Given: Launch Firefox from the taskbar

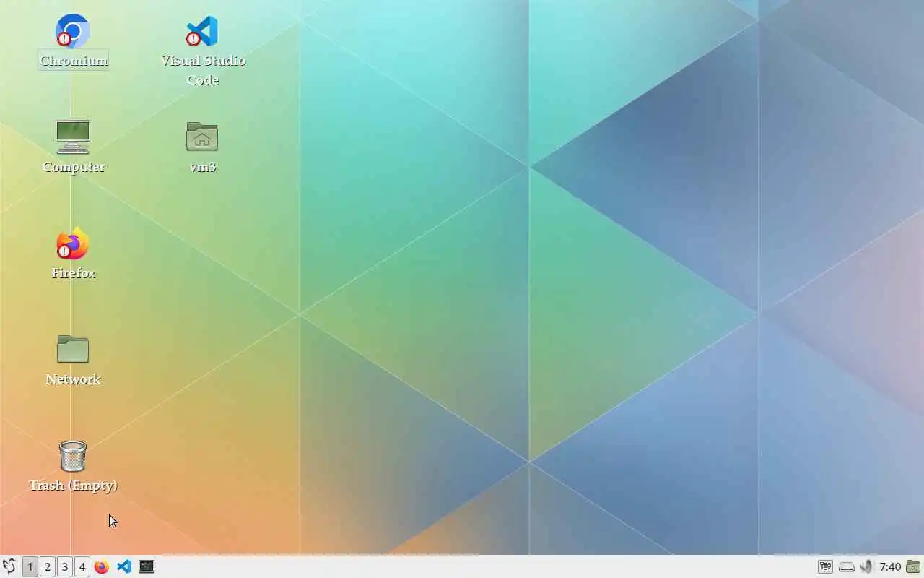Looking at the screenshot, I should pyautogui.click(x=102, y=566).
